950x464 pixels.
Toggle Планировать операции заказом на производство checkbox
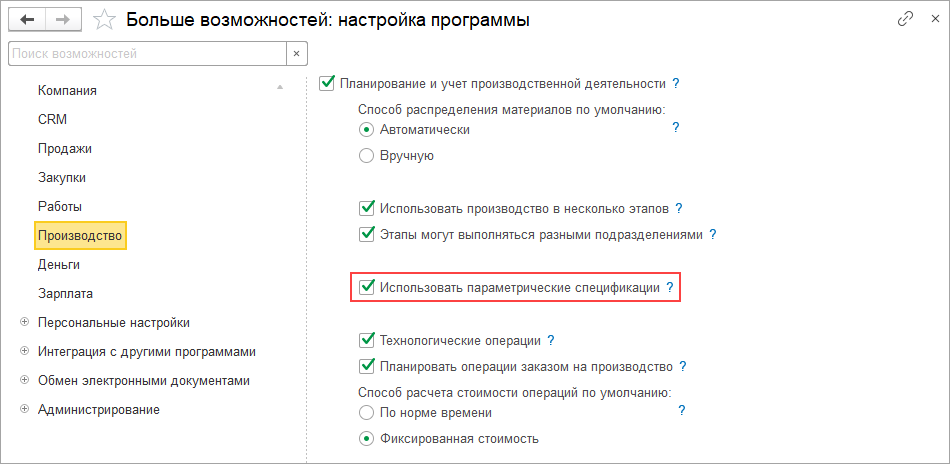367,366
